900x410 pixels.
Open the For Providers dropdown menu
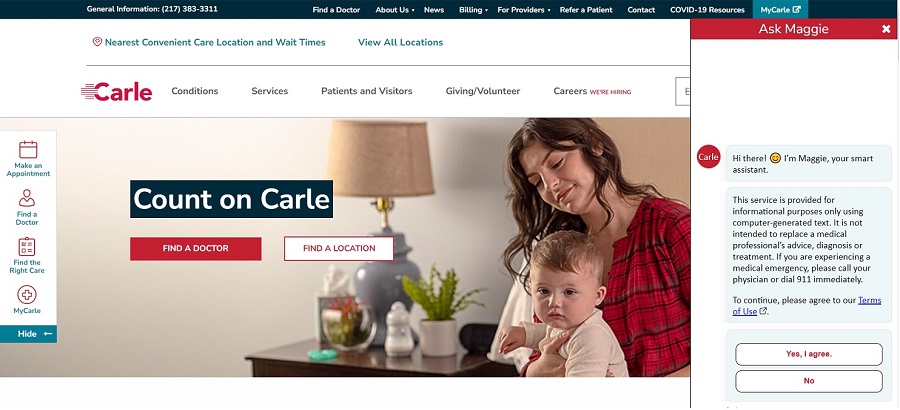(523, 10)
